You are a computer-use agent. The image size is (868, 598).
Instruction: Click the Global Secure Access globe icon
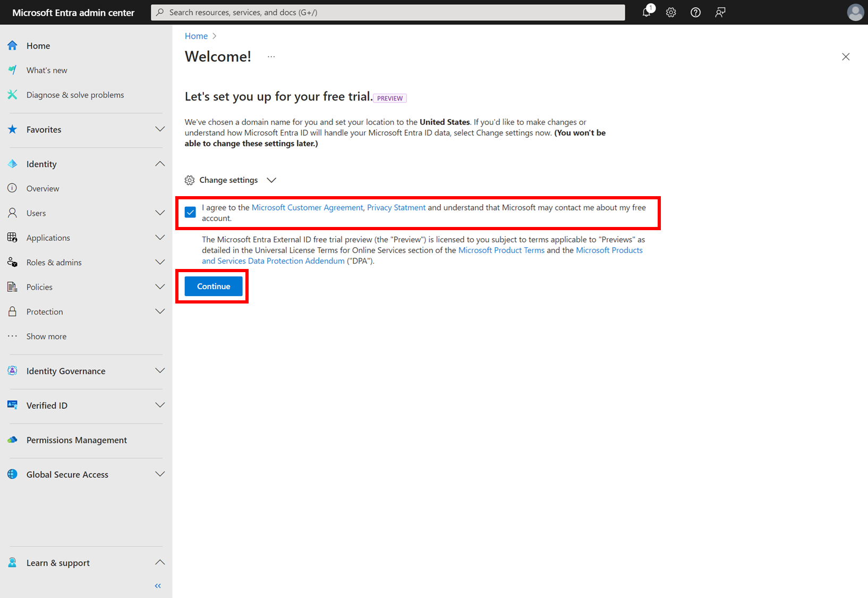pos(12,474)
